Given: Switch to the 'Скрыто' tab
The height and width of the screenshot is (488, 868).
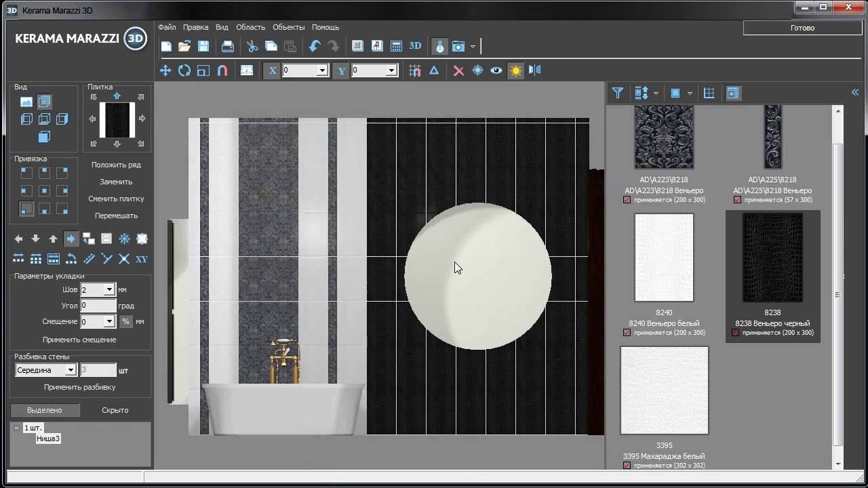Looking at the screenshot, I should click(115, 410).
